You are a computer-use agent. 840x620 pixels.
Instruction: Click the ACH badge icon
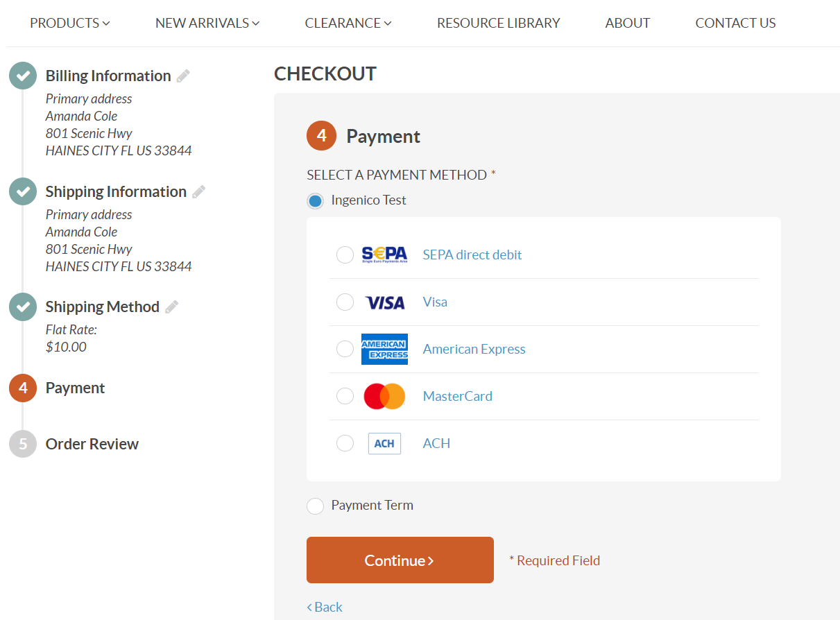[x=384, y=443]
